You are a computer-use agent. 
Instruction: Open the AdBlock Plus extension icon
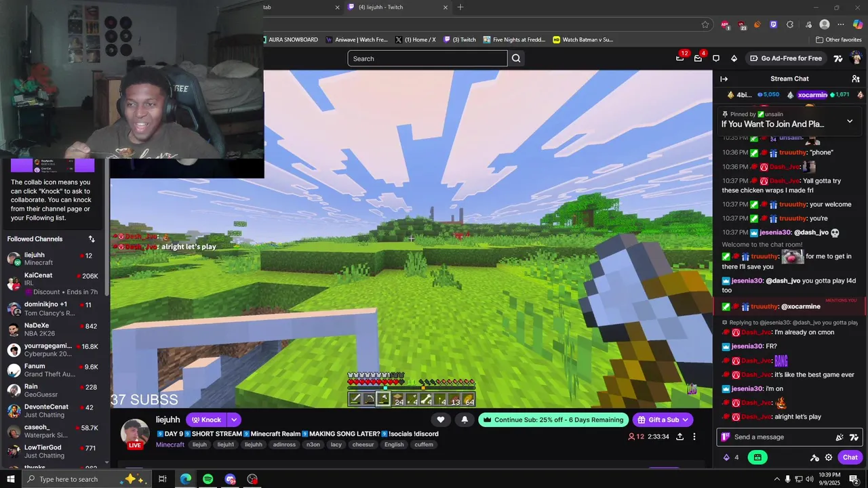click(x=725, y=24)
